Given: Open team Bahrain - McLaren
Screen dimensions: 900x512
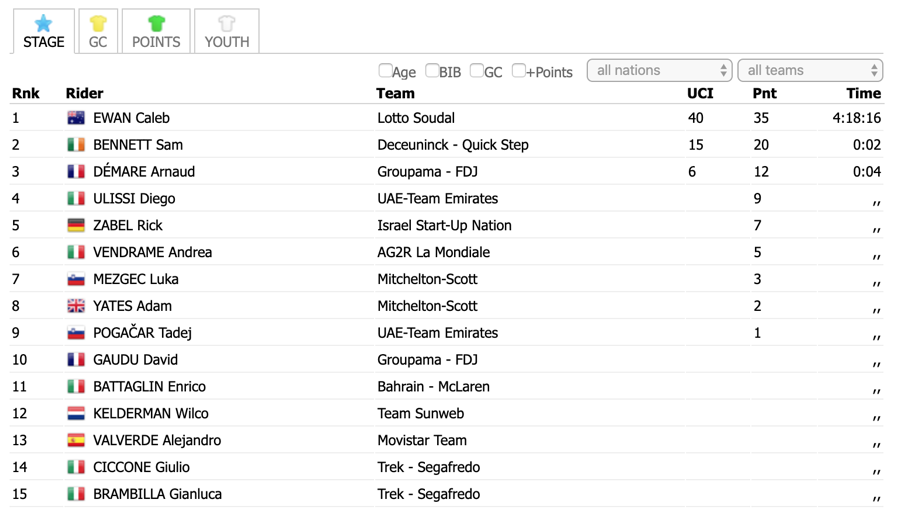Looking at the screenshot, I should pyautogui.click(x=433, y=387).
